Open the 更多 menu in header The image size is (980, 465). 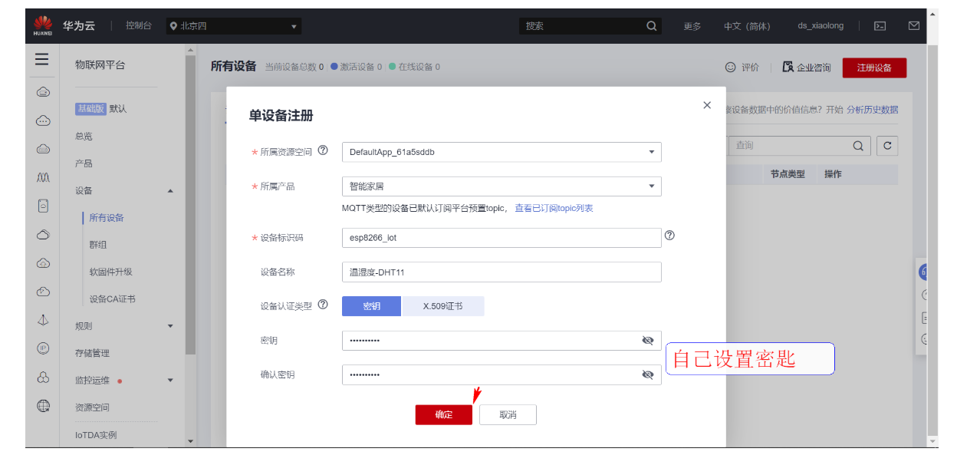[x=692, y=26]
